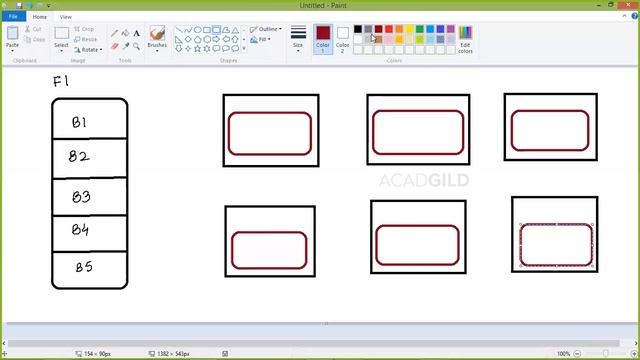Viewport: 640px width, 360px height.
Task: Activate the Color 1 foreground selector
Action: 323,39
